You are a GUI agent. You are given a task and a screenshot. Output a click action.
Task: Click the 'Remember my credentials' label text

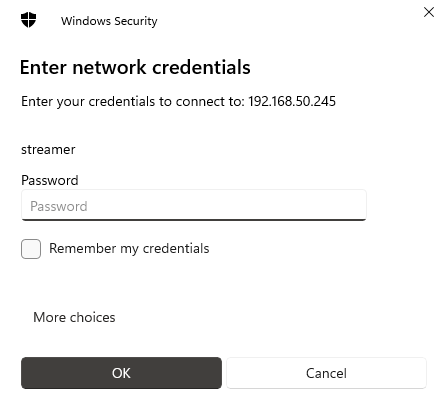tap(129, 249)
